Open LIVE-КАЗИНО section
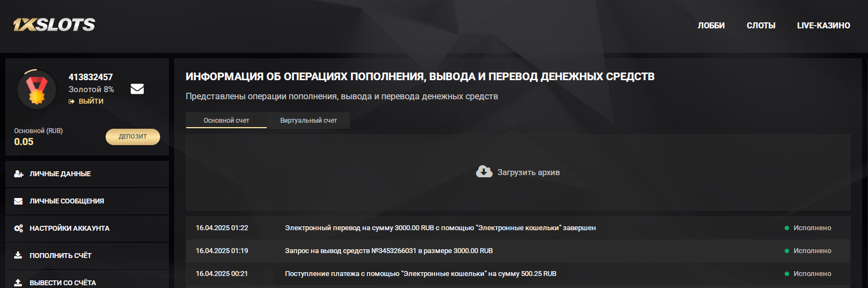Screen dimensions: 868x288 coord(823,26)
